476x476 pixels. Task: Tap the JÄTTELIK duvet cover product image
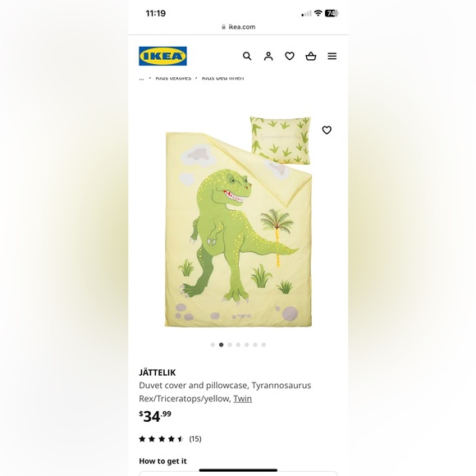tap(238, 222)
